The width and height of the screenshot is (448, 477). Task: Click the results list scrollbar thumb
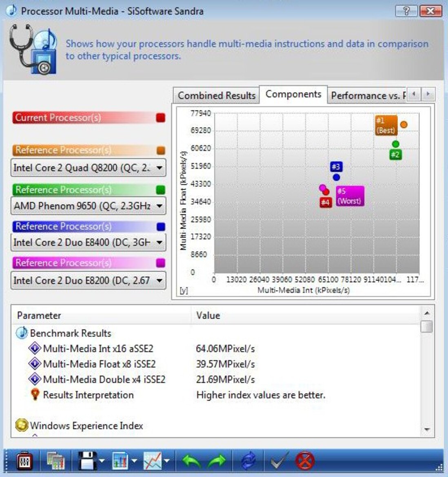click(427, 327)
